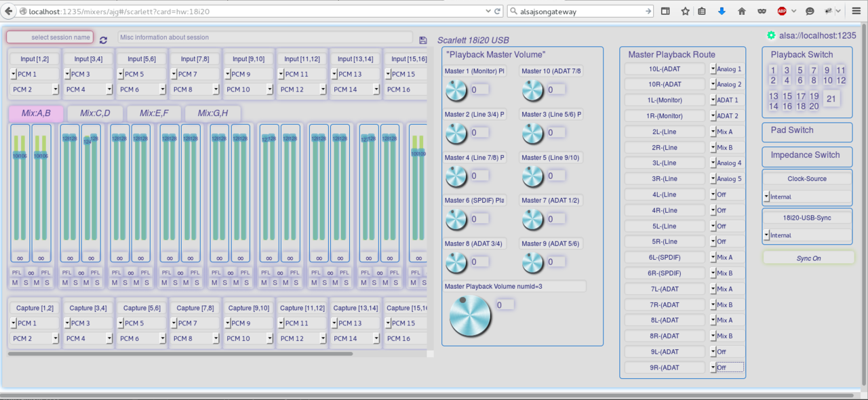Click the Master 1 (Monitor) volume knob

[x=456, y=89]
